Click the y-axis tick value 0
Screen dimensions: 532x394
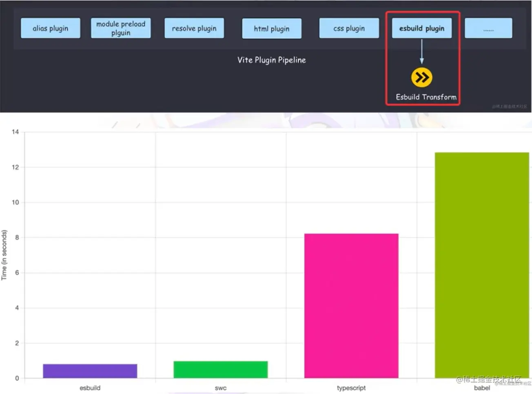point(17,378)
